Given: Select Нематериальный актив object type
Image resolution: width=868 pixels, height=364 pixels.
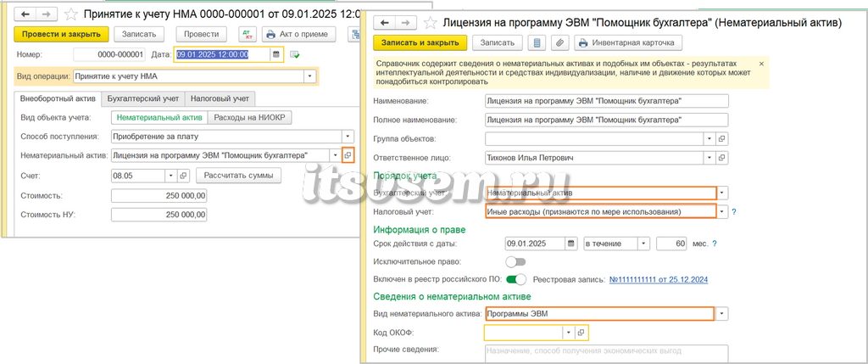Looking at the screenshot, I should 159,117.
